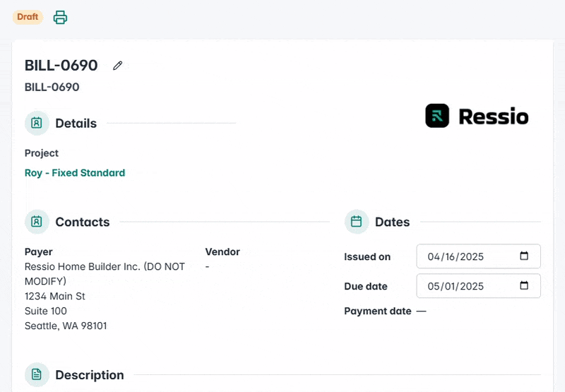The width and height of the screenshot is (565, 392).
Task: Click the Ressio logo
Action: (477, 116)
